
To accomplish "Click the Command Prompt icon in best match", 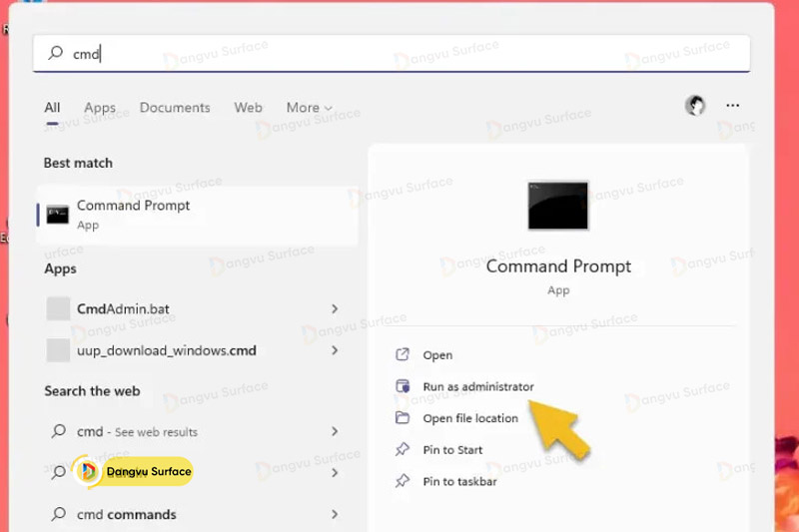I will pos(58,215).
